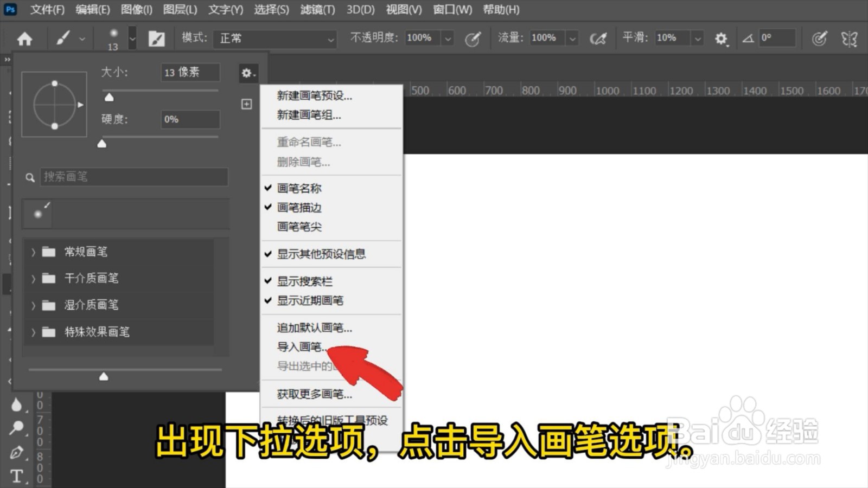This screenshot has width=868, height=488.
Task: Open the 图层(L) menu
Action: tap(180, 10)
